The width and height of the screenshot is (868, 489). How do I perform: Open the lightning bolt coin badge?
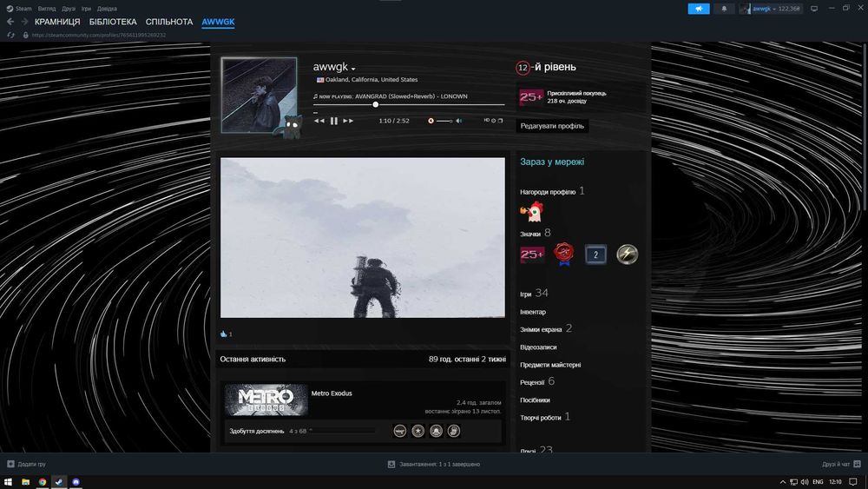tap(628, 254)
